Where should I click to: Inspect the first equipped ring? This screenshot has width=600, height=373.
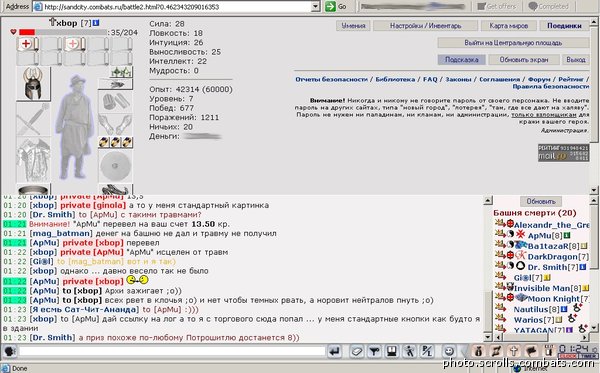point(104,142)
